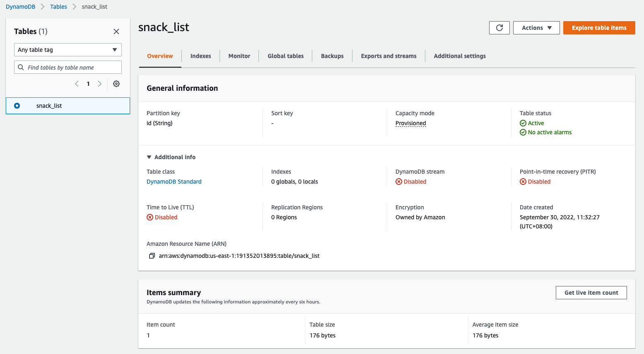Open the Exports and streams tab

pos(388,56)
